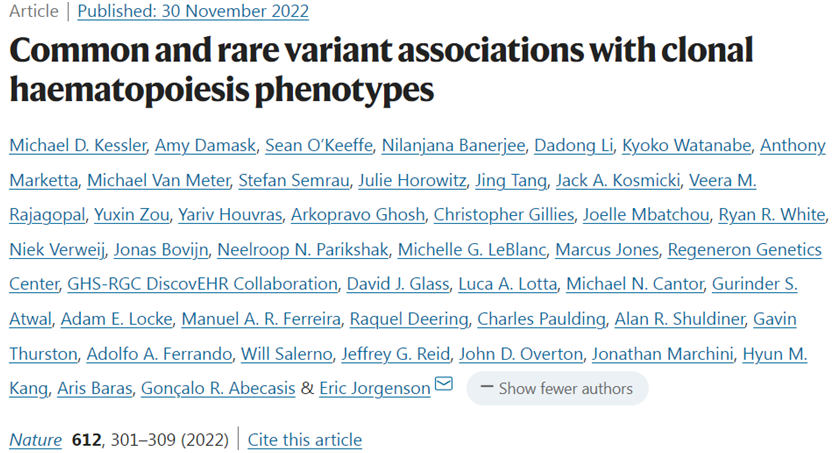Viewport: 834px width, 453px height.
Task: Click on Eric Jorgenson author name
Action: click(x=375, y=387)
